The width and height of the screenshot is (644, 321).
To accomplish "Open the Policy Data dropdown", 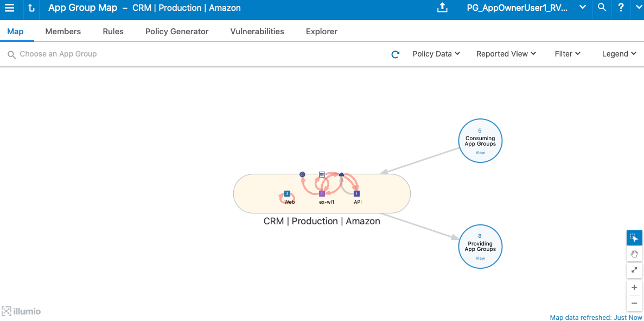I will 436,54.
